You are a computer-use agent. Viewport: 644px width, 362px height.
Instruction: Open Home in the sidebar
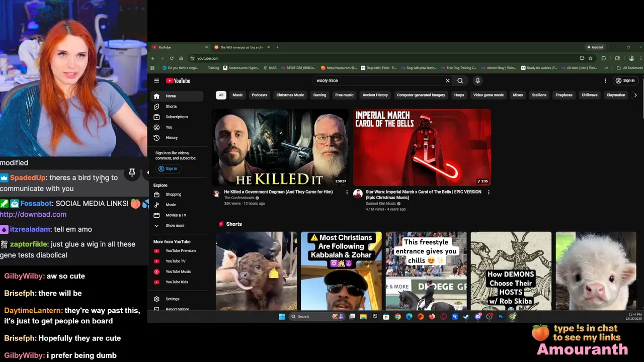tap(177, 96)
